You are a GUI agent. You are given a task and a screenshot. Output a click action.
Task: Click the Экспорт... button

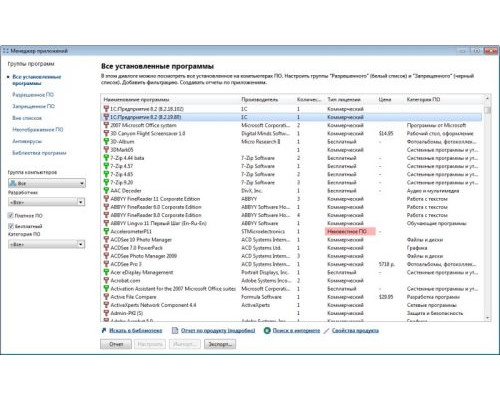pyautogui.click(x=220, y=344)
